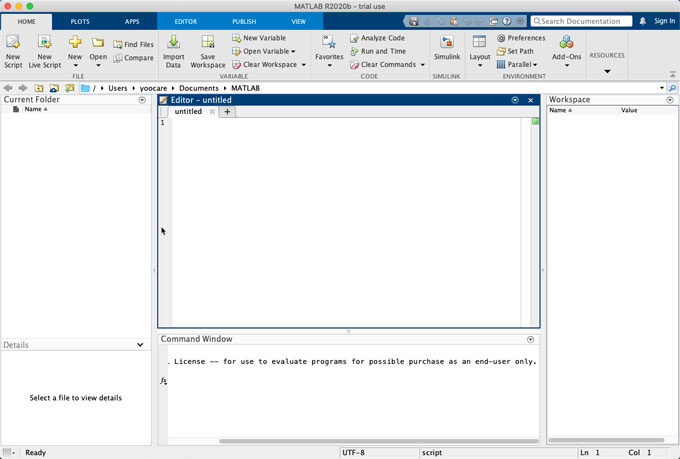Expand Clear Commands dropdown arrow
Screen dimensions: 680x459
[422, 65]
